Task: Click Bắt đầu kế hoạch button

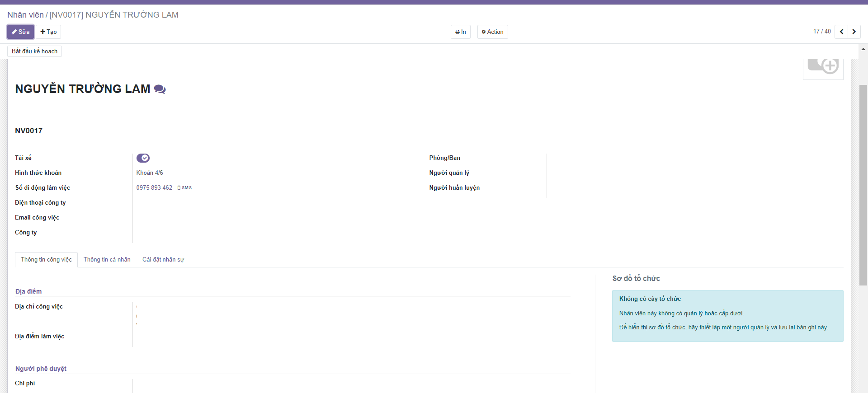Action: (34, 51)
